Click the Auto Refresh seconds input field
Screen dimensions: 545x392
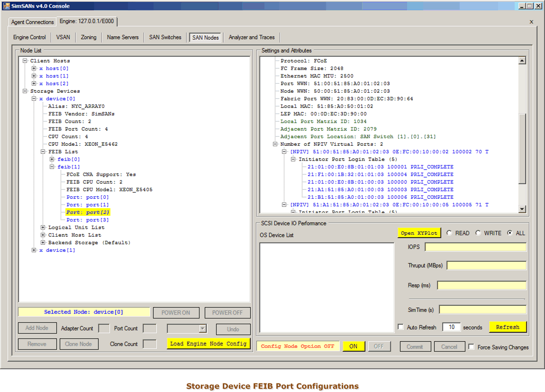pyautogui.click(x=451, y=327)
